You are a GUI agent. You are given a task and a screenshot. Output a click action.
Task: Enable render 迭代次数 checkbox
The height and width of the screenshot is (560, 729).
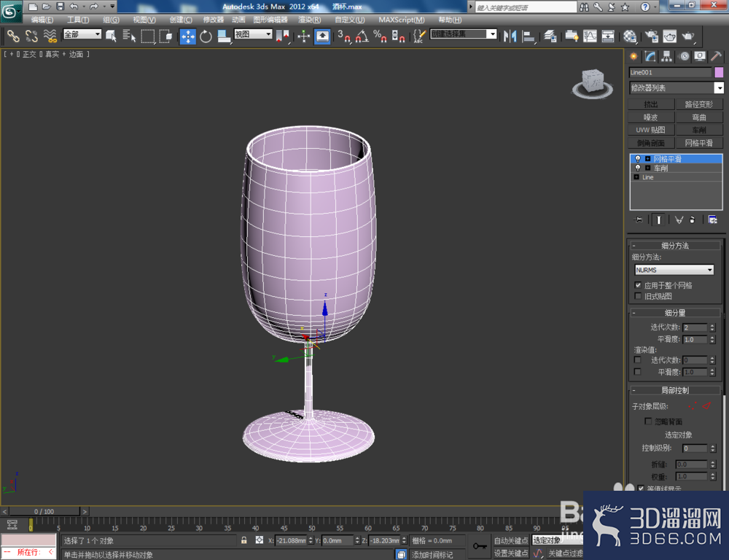point(637,359)
